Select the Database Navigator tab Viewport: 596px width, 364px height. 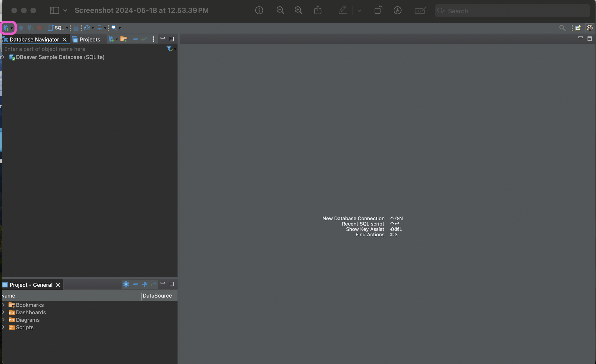34,40
